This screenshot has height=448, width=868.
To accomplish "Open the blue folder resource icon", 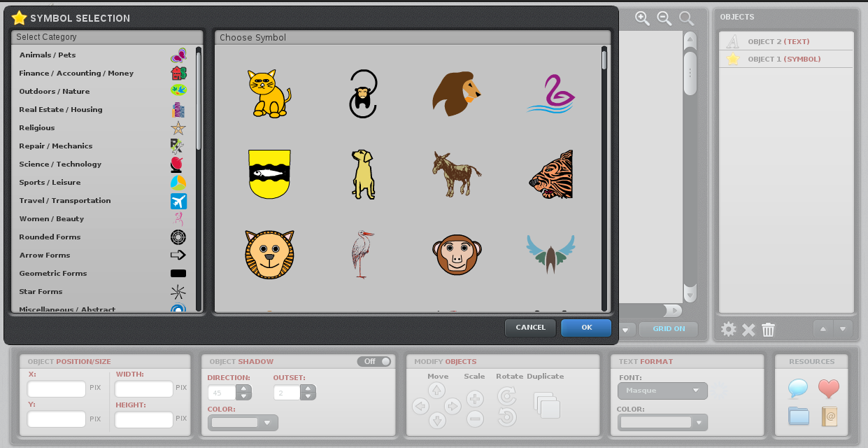I will 798,416.
